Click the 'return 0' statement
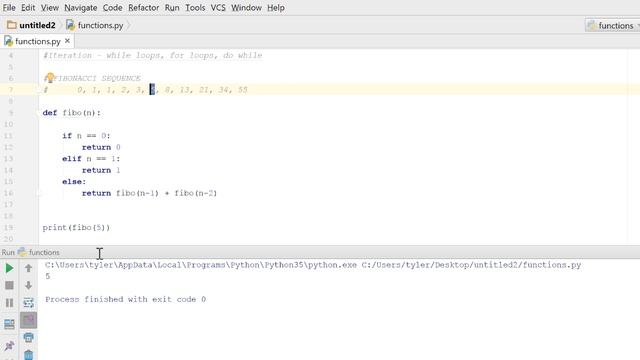Viewport: 640px width, 360px height. [x=101, y=147]
